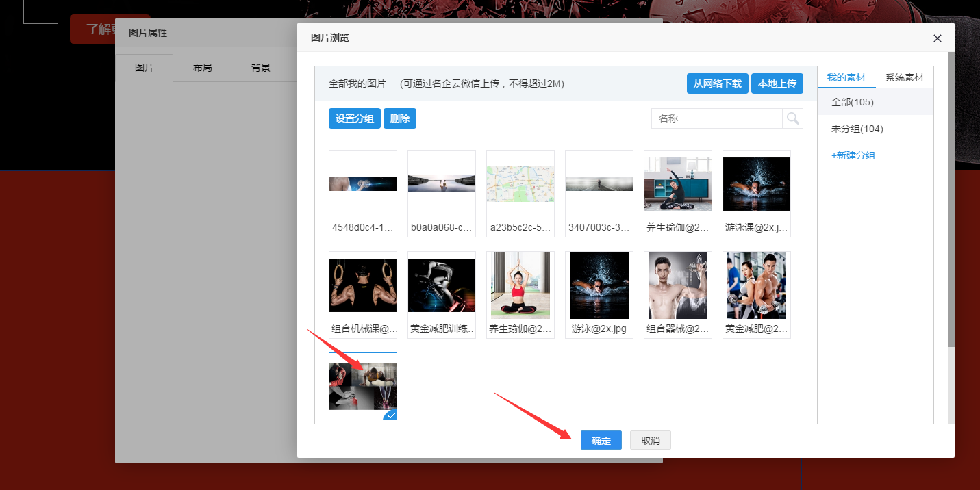Choose the 组合机械课 thumbnail
980x490 pixels.
(x=362, y=285)
